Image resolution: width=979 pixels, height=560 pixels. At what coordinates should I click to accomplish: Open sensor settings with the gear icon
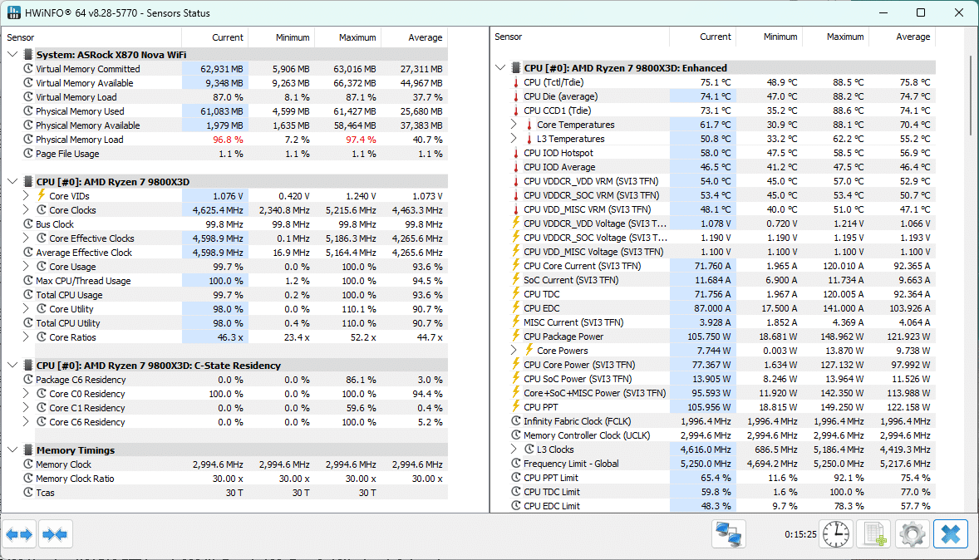pyautogui.click(x=912, y=534)
